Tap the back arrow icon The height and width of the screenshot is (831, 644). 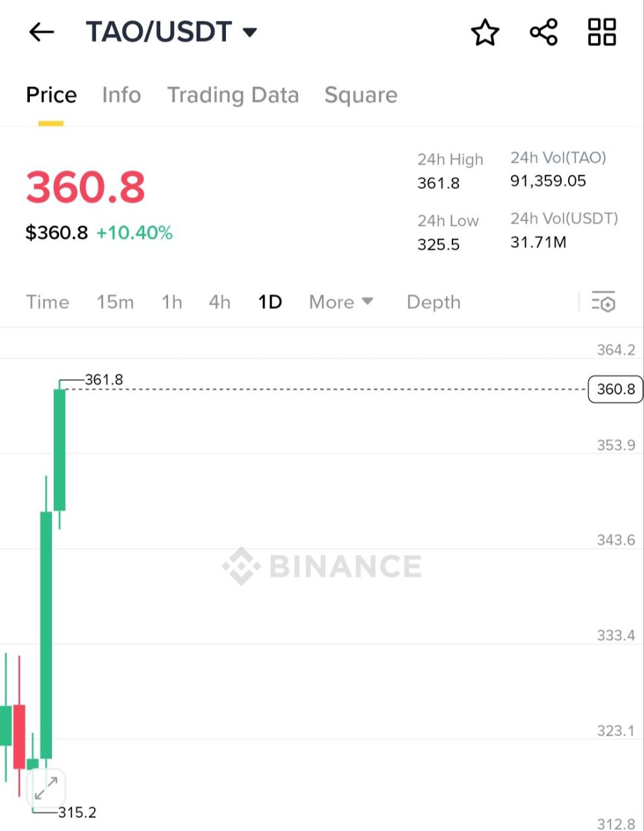tap(42, 32)
